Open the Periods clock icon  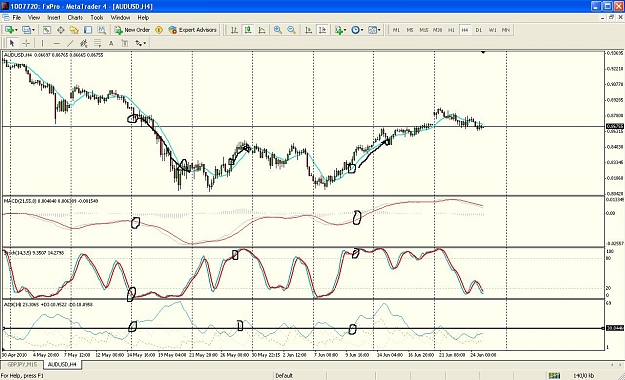(355, 30)
